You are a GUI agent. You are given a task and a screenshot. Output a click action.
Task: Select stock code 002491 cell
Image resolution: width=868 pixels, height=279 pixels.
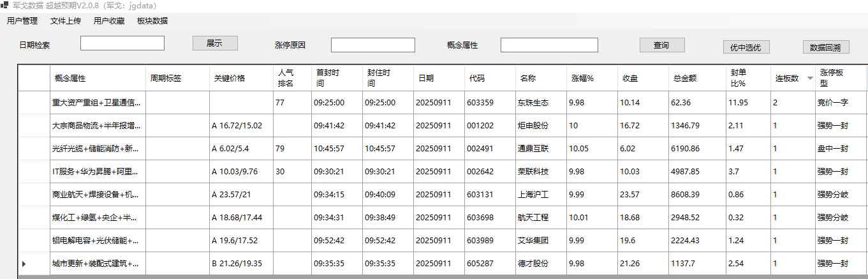489,149
